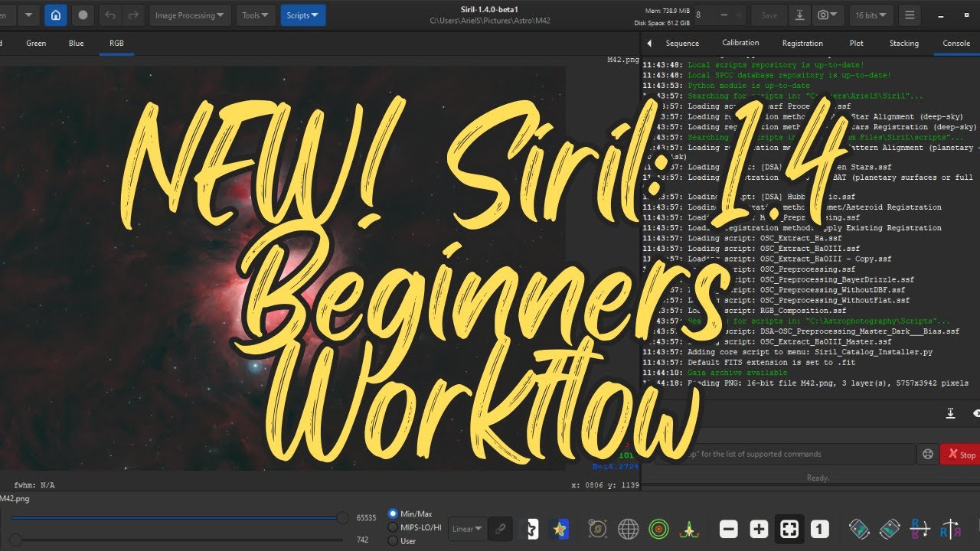Click the 'fwhm: N/A' status text
This screenshot has width=980, height=551.
(34, 485)
